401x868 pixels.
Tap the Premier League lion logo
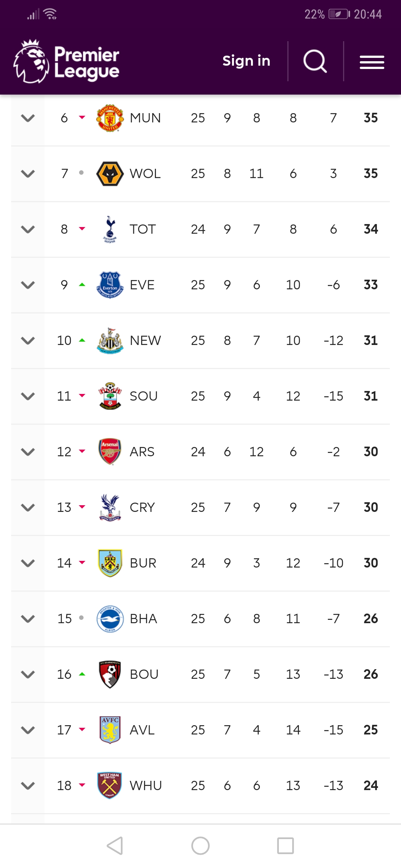tap(31, 61)
